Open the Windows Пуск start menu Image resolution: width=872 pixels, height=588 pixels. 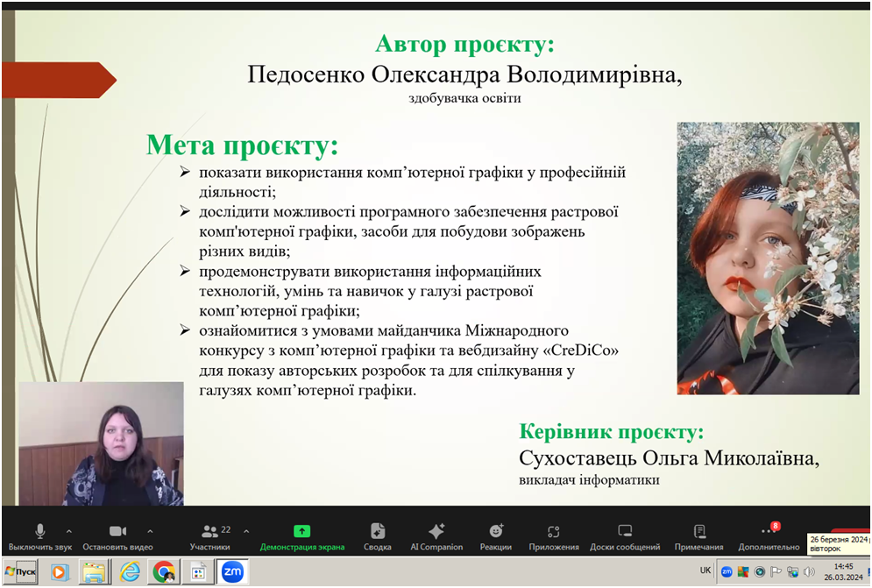tap(20, 572)
